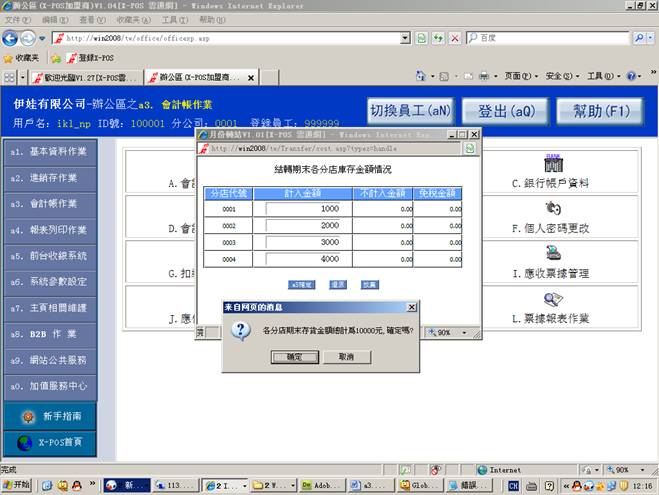Open the 查看(V) menu
The height and width of the screenshot is (495, 659).
(x=92, y=19)
